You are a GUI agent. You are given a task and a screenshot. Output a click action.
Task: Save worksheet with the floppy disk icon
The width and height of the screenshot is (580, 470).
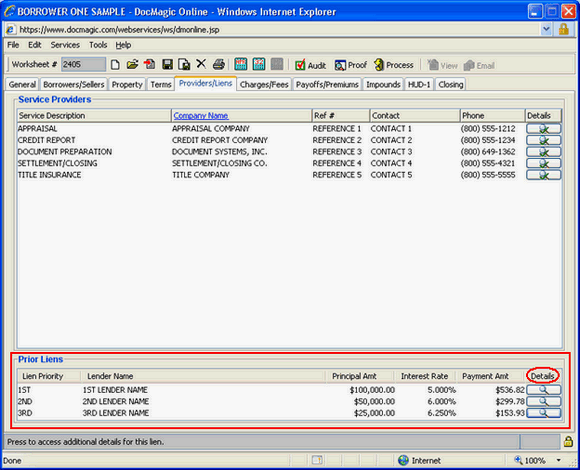(x=168, y=65)
